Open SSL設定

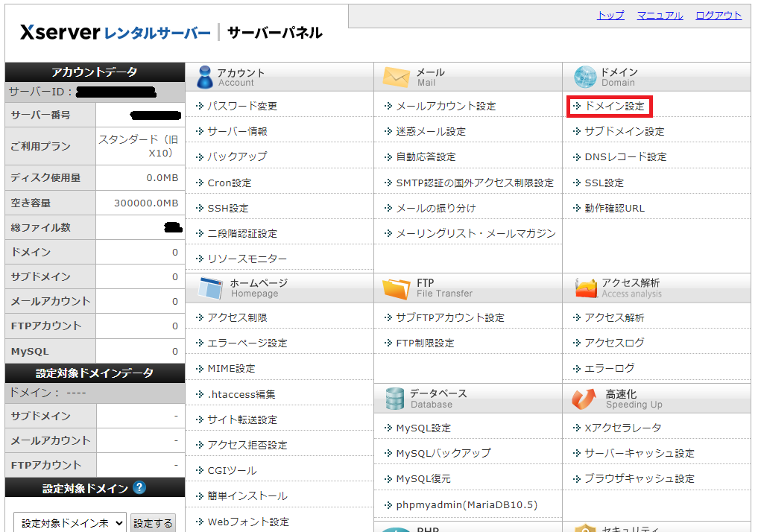coord(604,183)
